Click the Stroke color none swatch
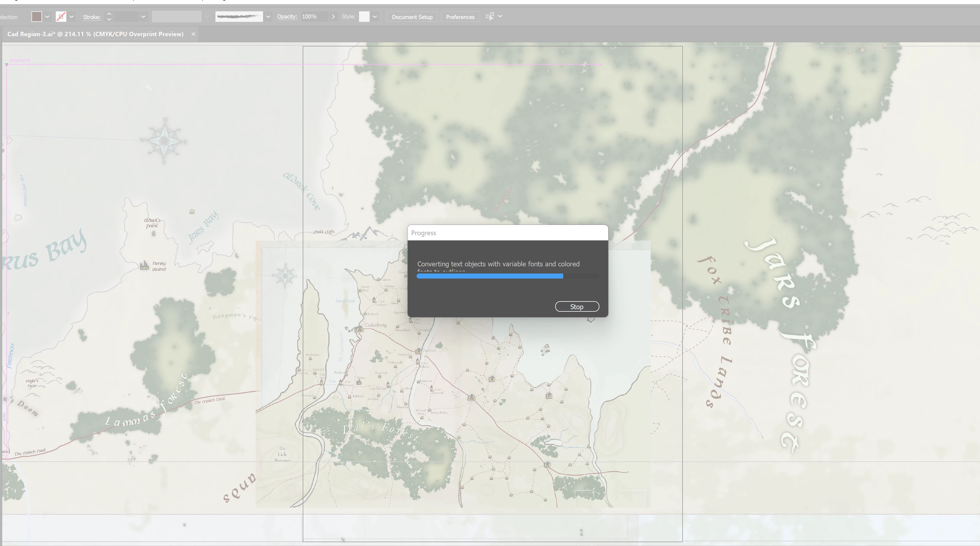This screenshot has width=980, height=546. pos(61,17)
